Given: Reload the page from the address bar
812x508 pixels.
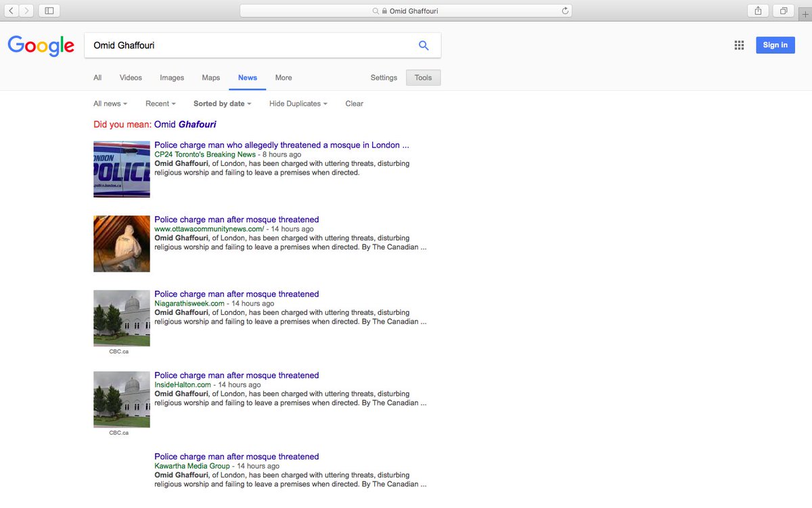Looking at the screenshot, I should point(565,11).
